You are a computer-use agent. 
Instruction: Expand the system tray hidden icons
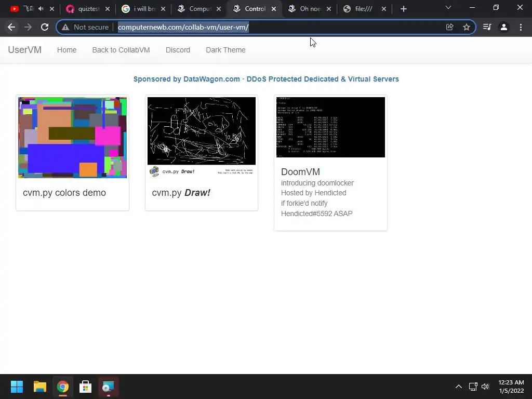[459, 387]
